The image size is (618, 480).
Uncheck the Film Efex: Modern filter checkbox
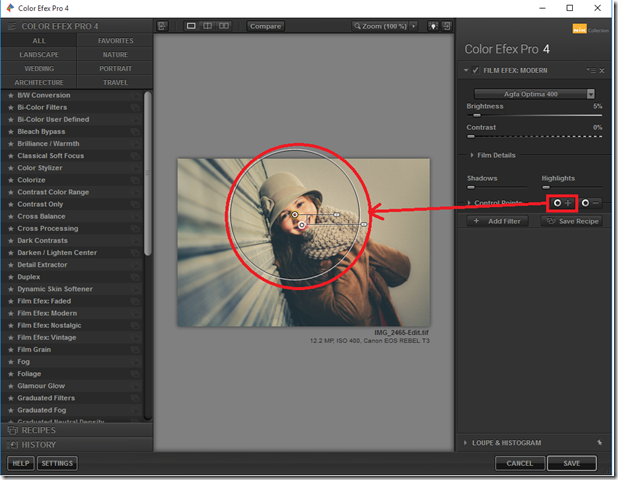tap(476, 70)
